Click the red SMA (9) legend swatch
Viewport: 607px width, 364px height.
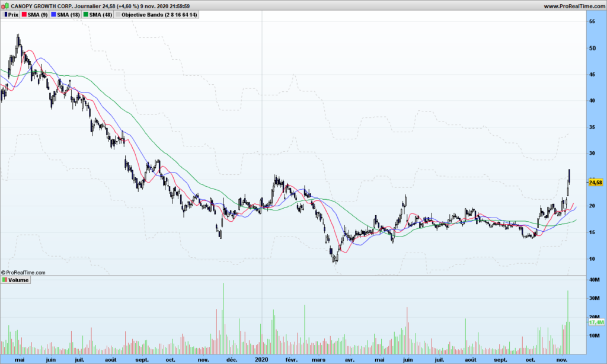tap(24, 15)
